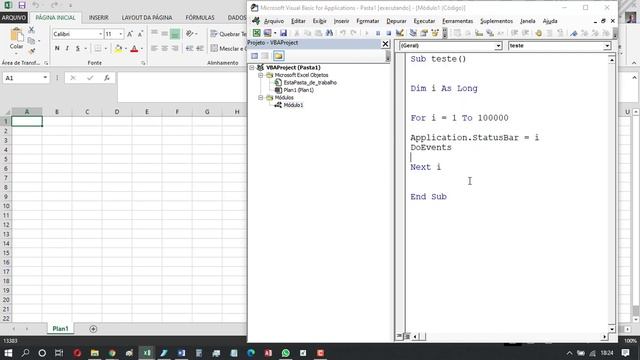The height and width of the screenshot is (360, 640).
Task: Close the Projeto - VBAProject panel
Action: pyautogui.click(x=385, y=44)
